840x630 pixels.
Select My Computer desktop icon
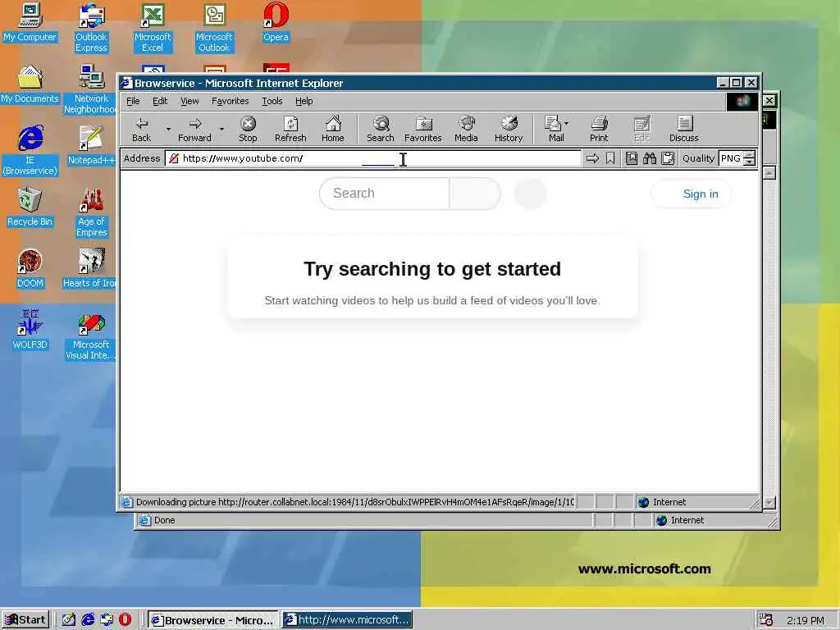30,22
